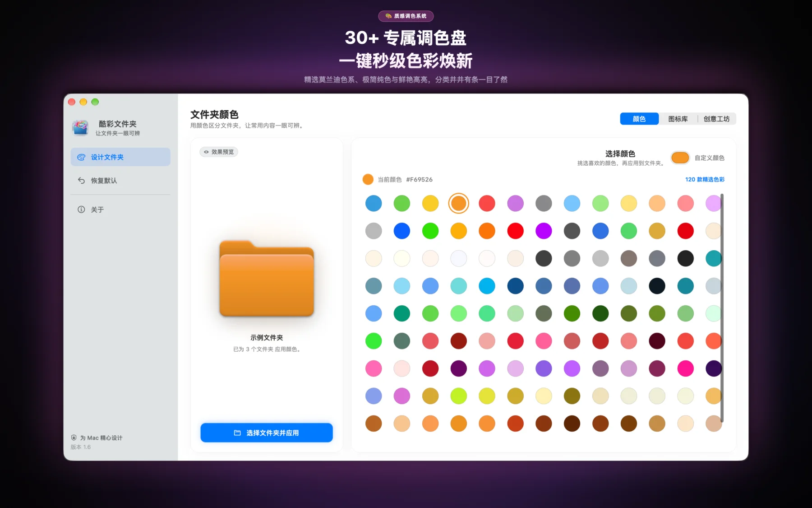
Task: Click the #F69526 hex color value
Action: click(x=419, y=180)
